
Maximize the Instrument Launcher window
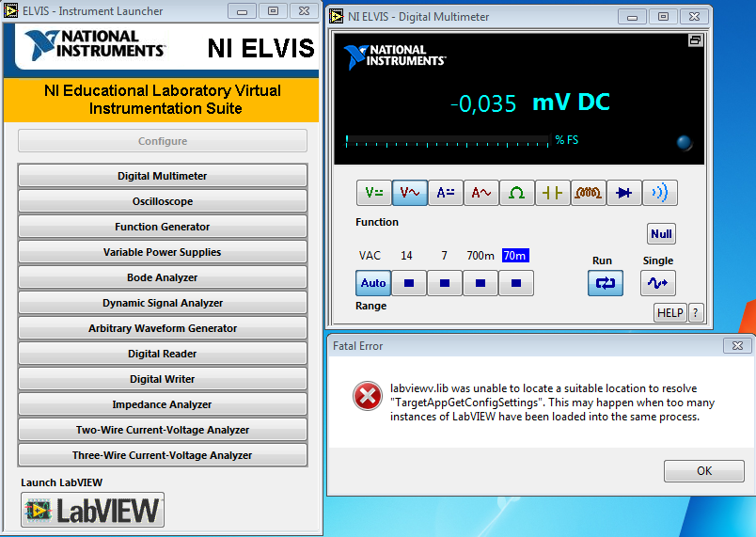(273, 10)
